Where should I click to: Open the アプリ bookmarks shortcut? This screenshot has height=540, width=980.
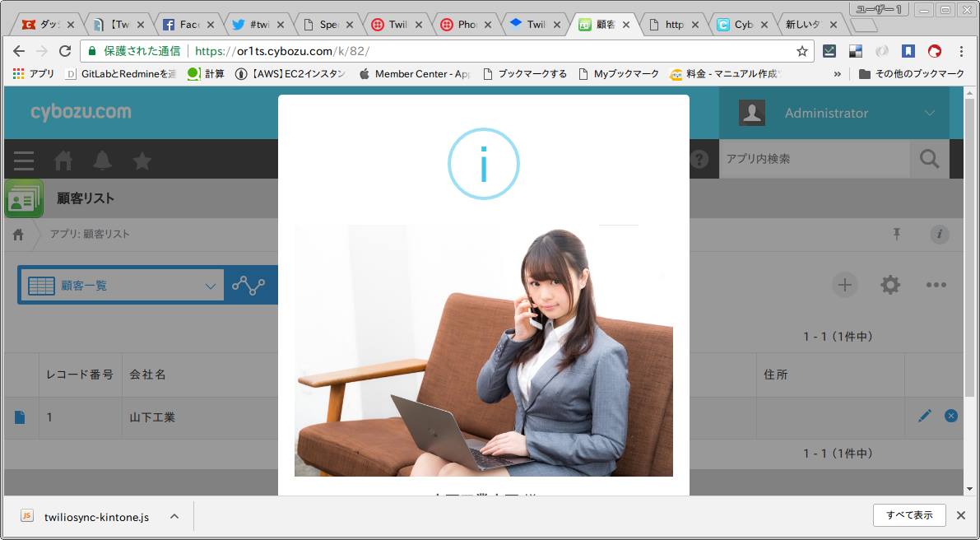pyautogui.click(x=34, y=74)
